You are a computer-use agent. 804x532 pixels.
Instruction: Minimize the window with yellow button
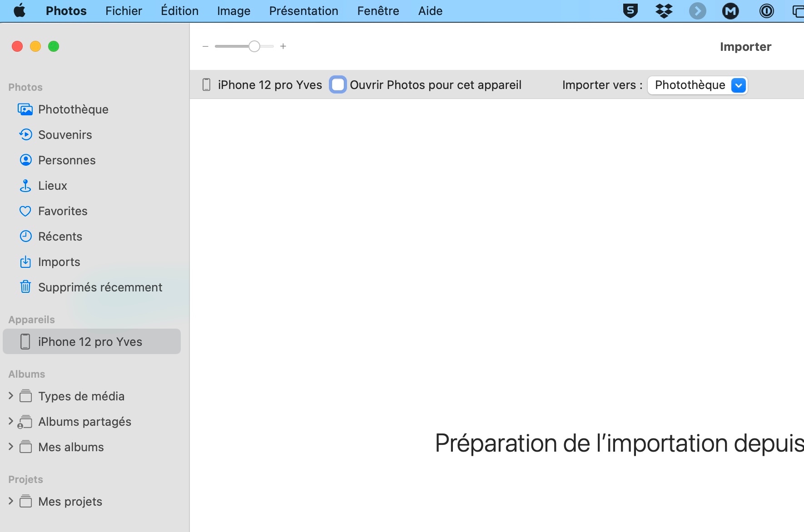[x=35, y=46]
